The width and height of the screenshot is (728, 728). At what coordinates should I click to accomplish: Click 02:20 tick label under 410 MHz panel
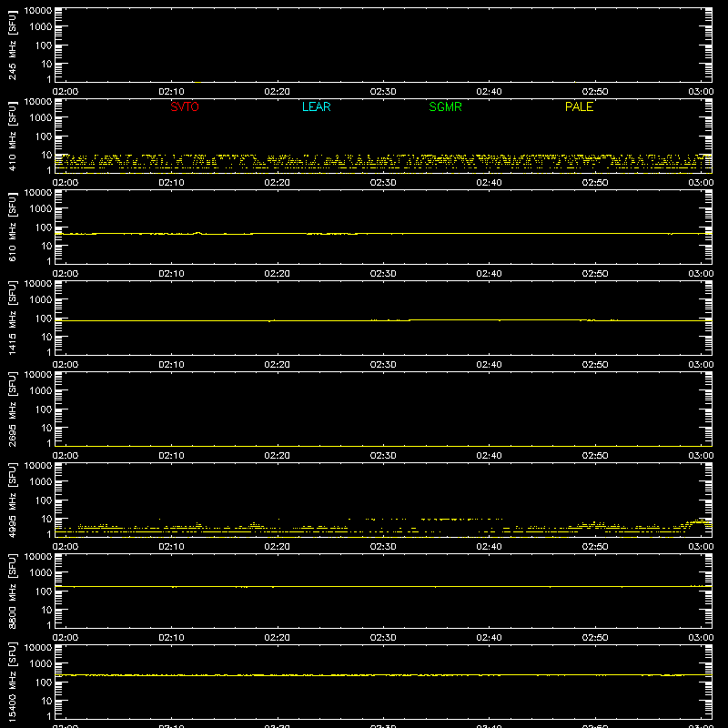point(278,183)
